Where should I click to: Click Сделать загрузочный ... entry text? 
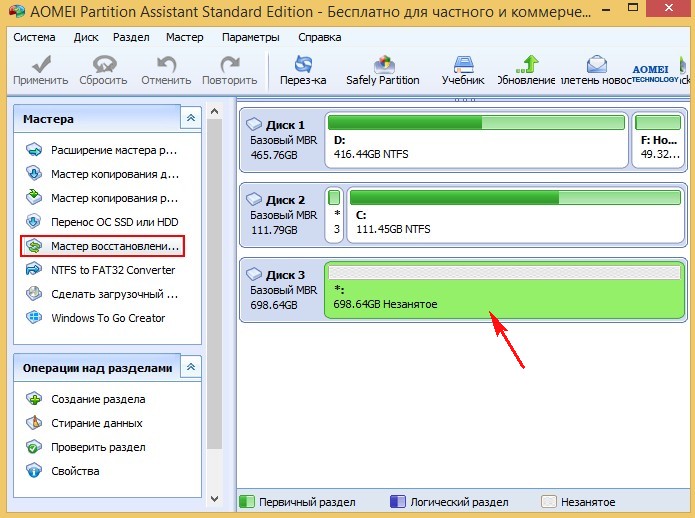(x=114, y=294)
